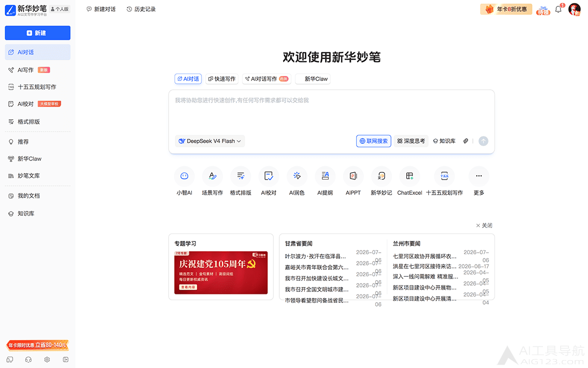Select the 快速写作 tab
This screenshot has height=368, width=588.
(x=221, y=79)
